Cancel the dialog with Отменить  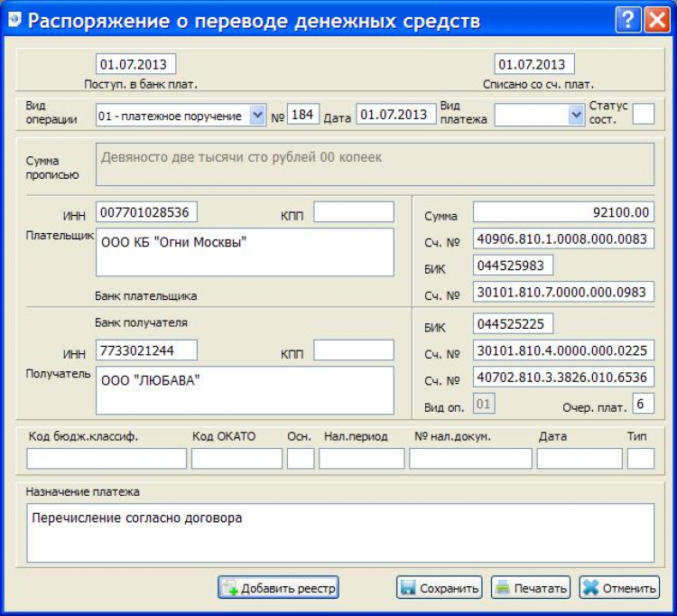(x=619, y=587)
